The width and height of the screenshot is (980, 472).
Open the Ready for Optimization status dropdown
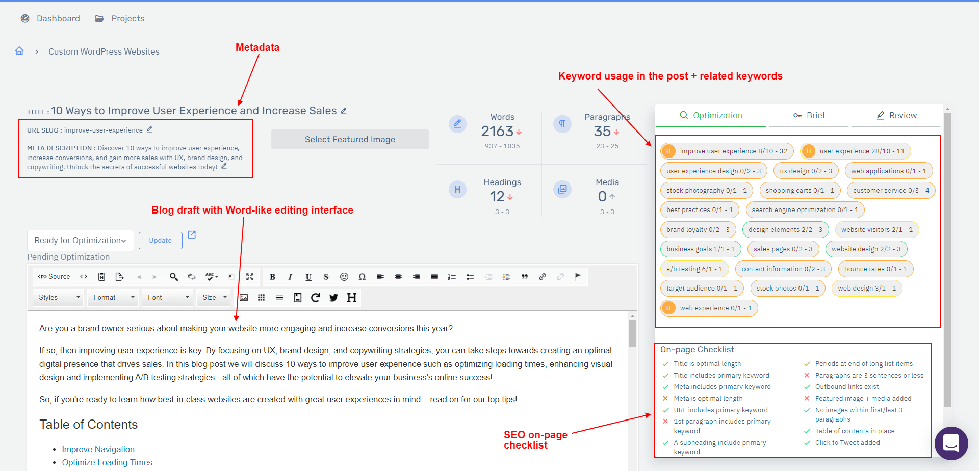click(80, 241)
